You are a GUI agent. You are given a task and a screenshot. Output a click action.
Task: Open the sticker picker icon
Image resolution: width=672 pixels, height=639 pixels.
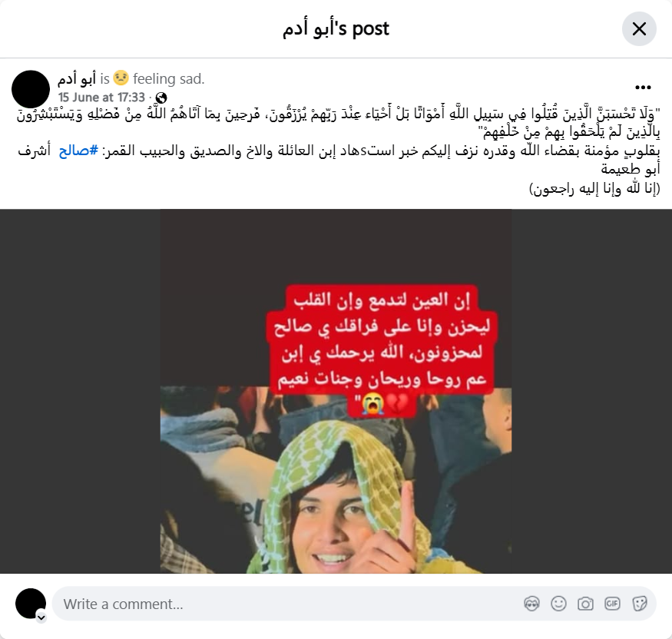click(639, 604)
